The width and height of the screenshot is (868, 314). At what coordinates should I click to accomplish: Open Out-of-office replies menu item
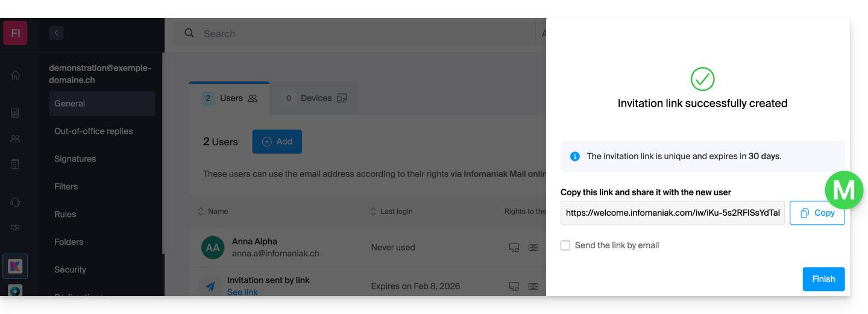pos(93,131)
